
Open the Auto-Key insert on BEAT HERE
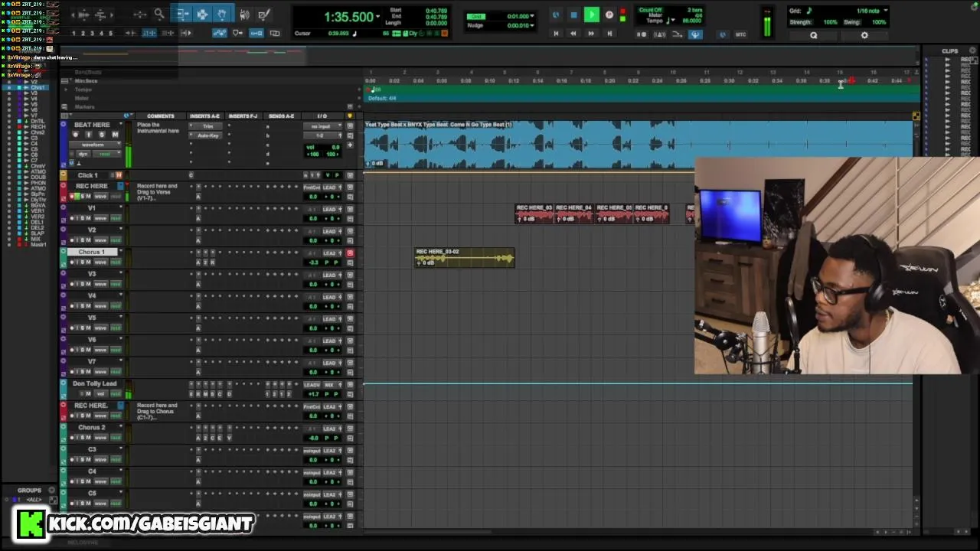[x=205, y=135]
